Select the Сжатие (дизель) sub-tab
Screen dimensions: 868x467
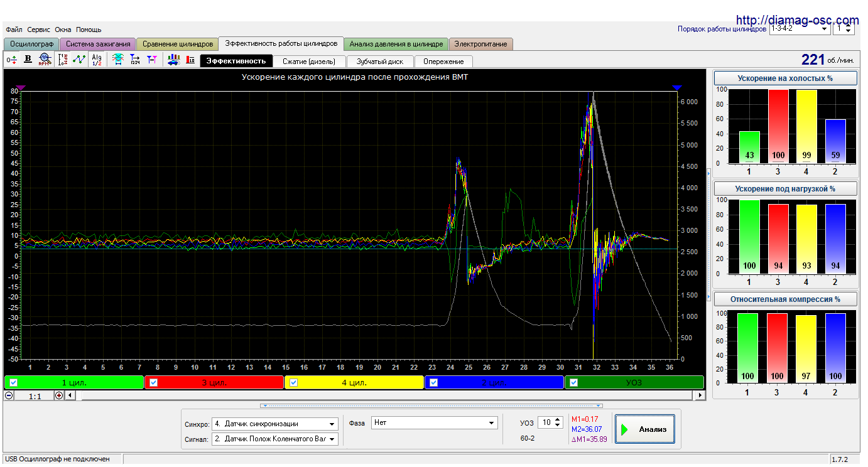pos(308,62)
